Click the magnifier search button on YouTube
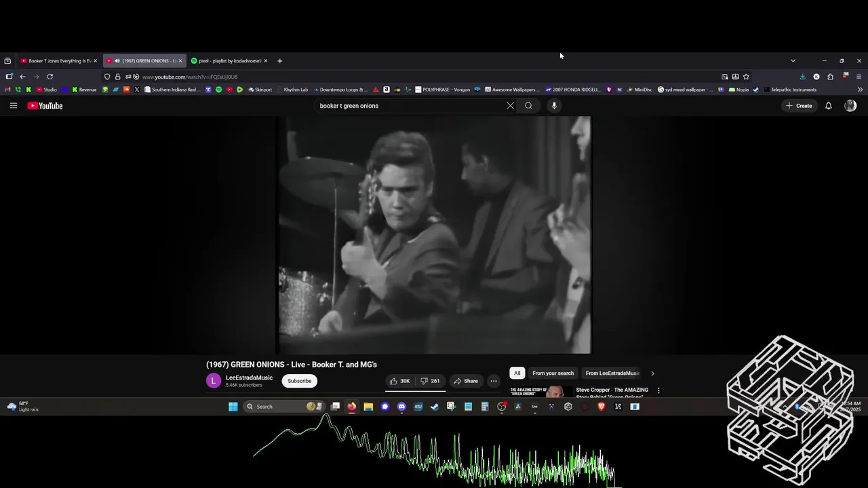Image resolution: width=868 pixels, height=488 pixels. point(528,106)
